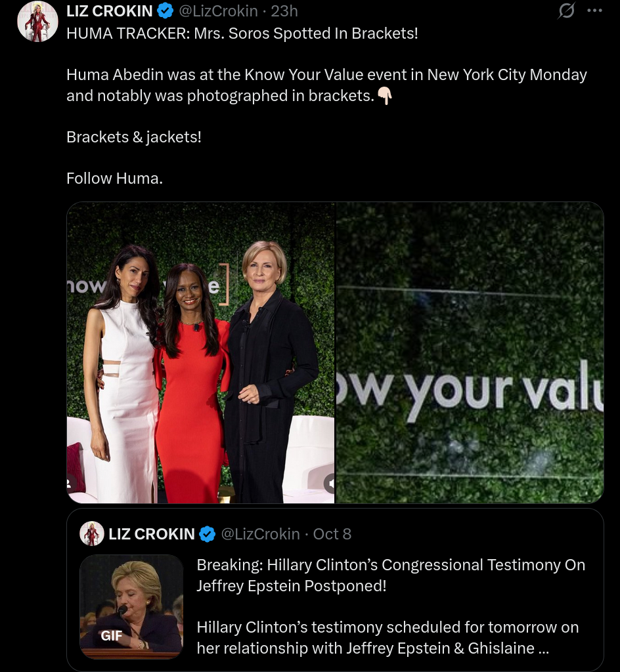The height and width of the screenshot is (672, 620).
Task: Open the photo of three women posing
Action: point(201,352)
